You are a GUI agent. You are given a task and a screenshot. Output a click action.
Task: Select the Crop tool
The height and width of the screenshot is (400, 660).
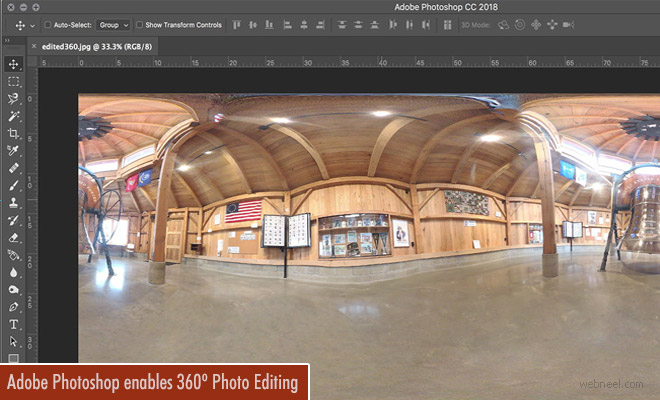13,133
